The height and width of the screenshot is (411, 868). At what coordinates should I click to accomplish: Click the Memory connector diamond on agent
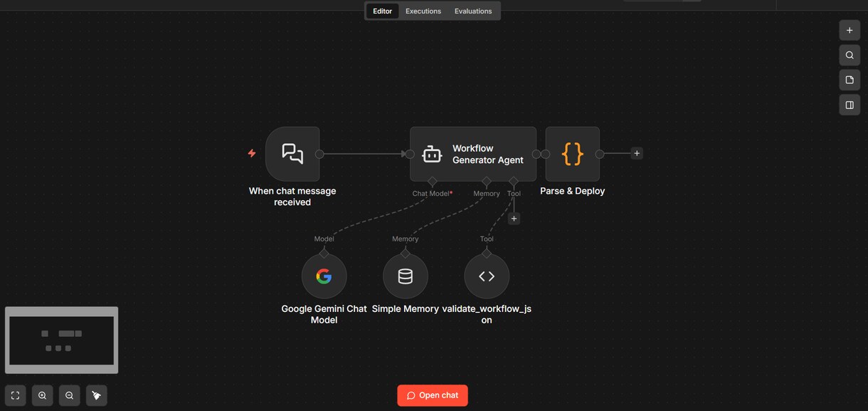pyautogui.click(x=487, y=182)
